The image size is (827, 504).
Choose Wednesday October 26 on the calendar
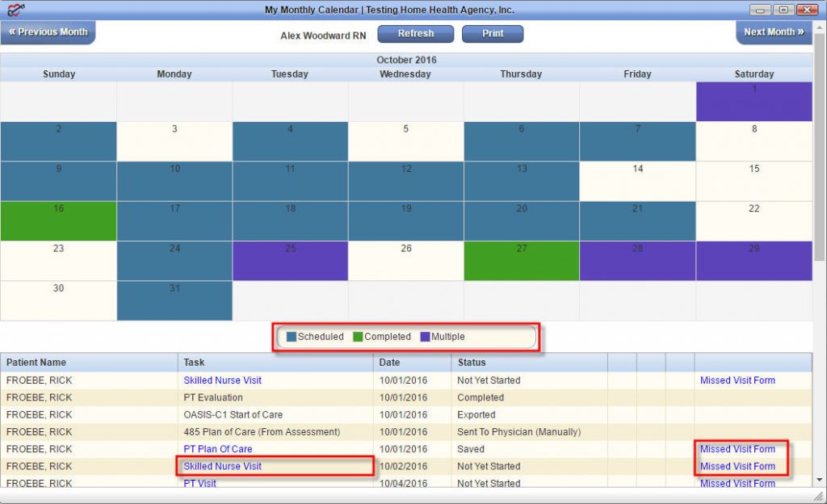[405, 261]
